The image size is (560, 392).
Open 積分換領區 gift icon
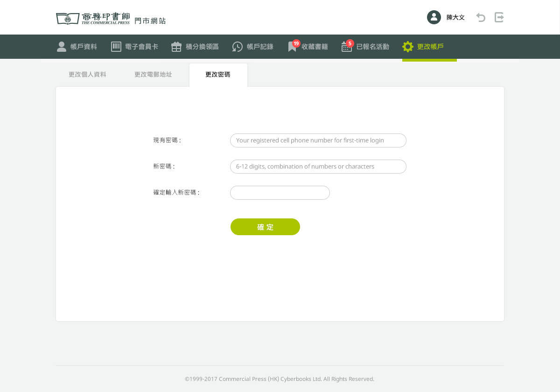click(176, 47)
